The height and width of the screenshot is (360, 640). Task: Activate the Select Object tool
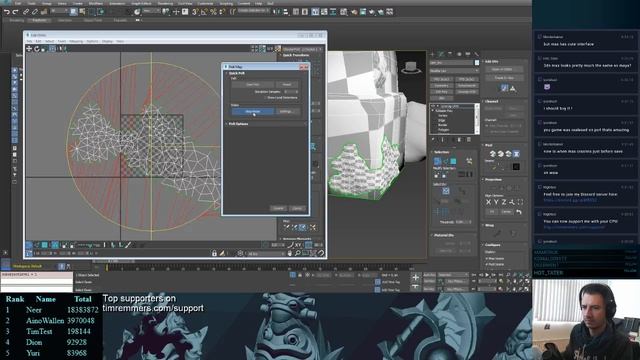point(73,12)
